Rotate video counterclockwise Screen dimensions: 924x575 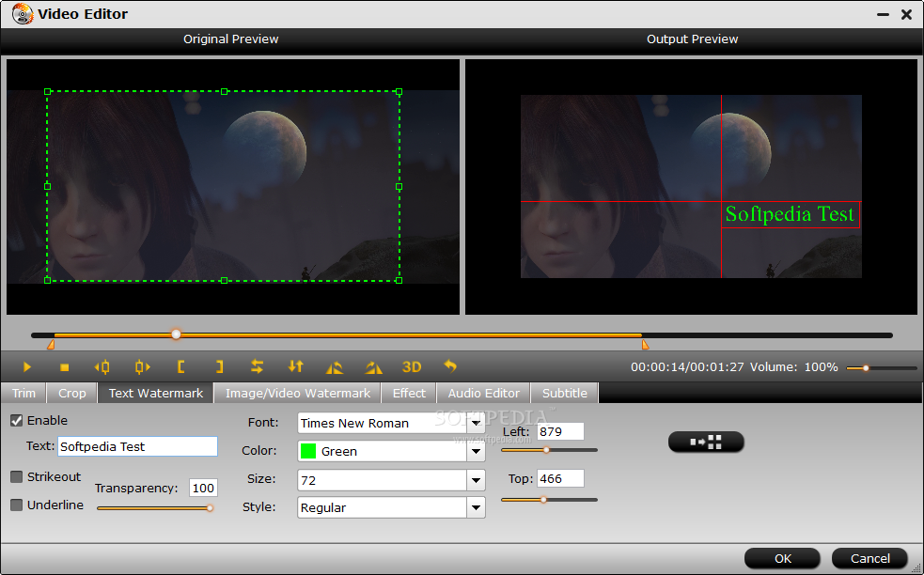click(335, 367)
